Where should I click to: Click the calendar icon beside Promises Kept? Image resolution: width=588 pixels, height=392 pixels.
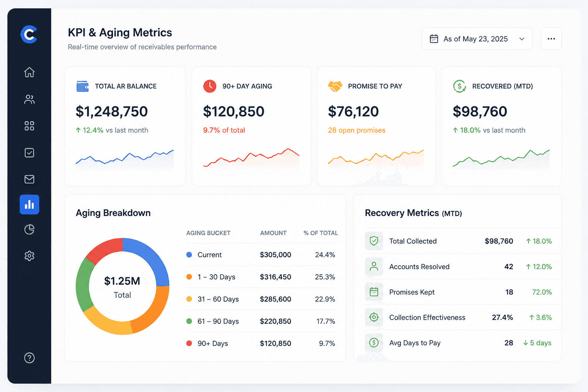pos(374,292)
